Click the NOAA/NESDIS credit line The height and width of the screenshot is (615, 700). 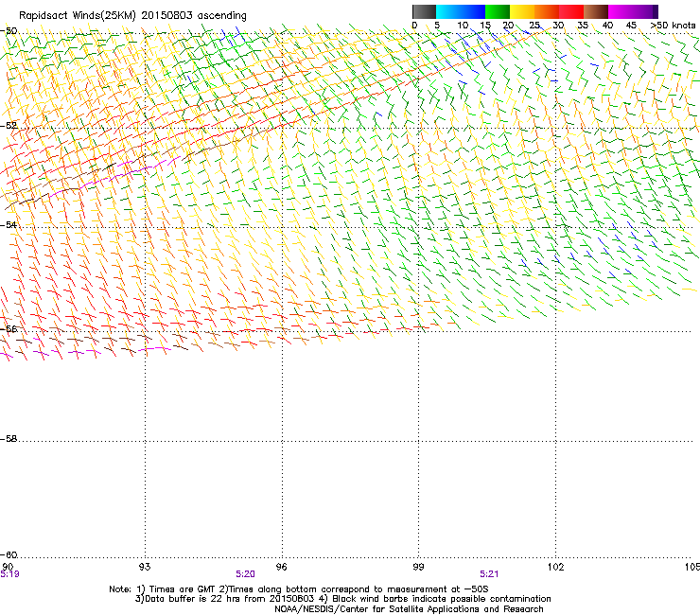409,609
